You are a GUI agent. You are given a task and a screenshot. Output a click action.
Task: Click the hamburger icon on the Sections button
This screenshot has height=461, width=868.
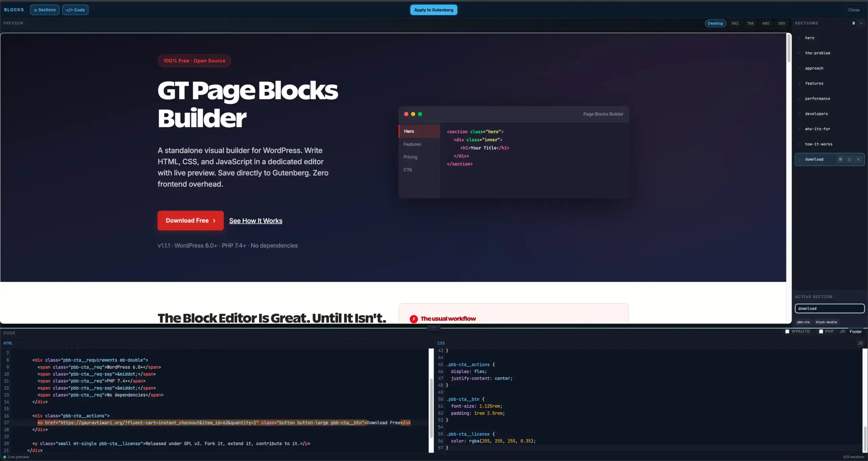[x=36, y=10]
